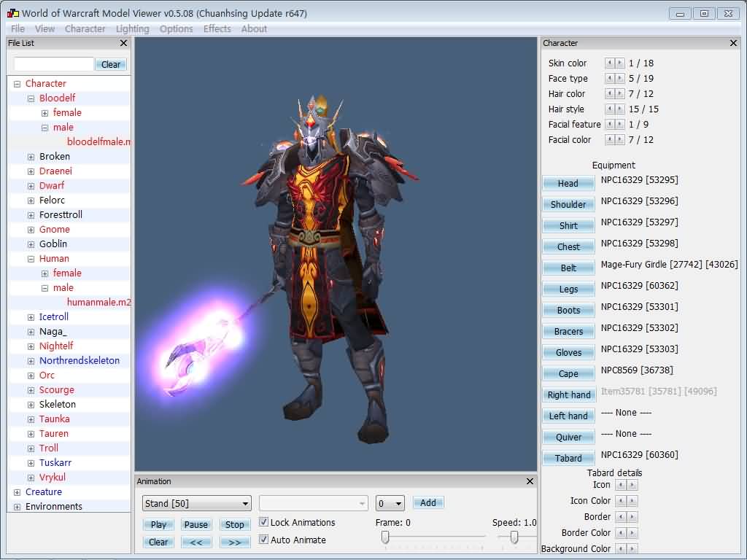Click previous arrow for Face type
The image size is (747, 560).
click(x=610, y=78)
